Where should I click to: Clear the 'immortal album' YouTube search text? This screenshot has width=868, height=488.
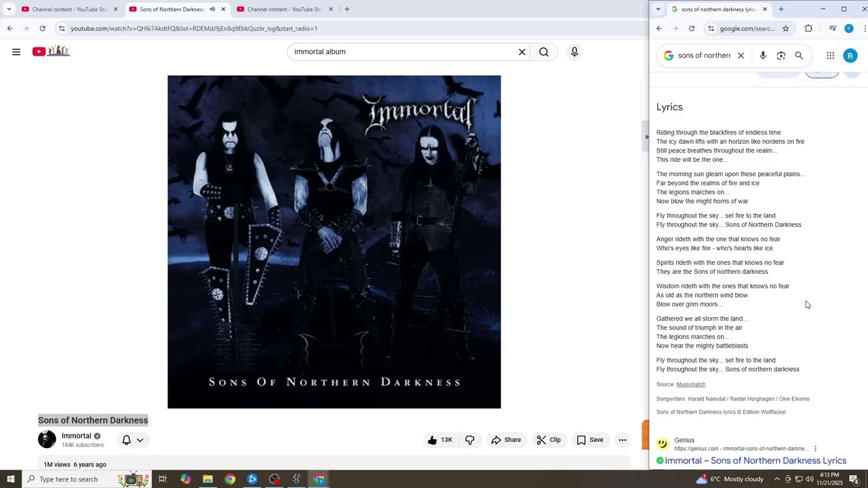[522, 52]
